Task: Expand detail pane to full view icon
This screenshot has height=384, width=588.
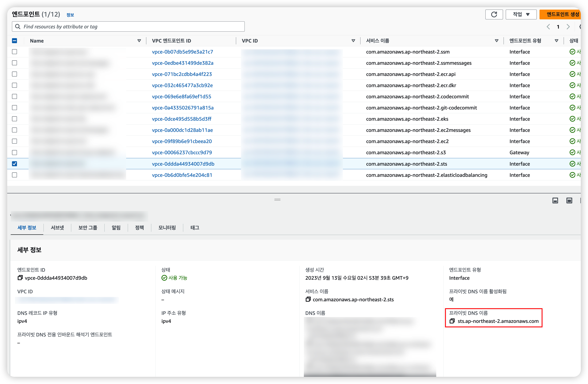Action: [x=569, y=201]
